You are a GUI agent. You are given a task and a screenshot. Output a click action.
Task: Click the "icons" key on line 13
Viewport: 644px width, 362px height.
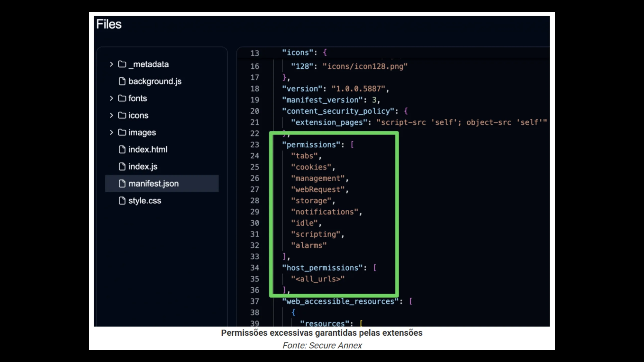click(298, 53)
